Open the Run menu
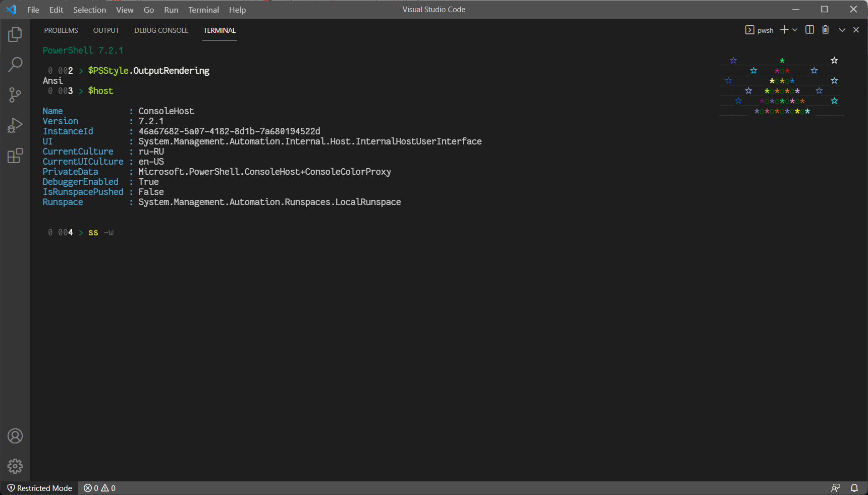This screenshot has height=495, width=868. click(171, 10)
